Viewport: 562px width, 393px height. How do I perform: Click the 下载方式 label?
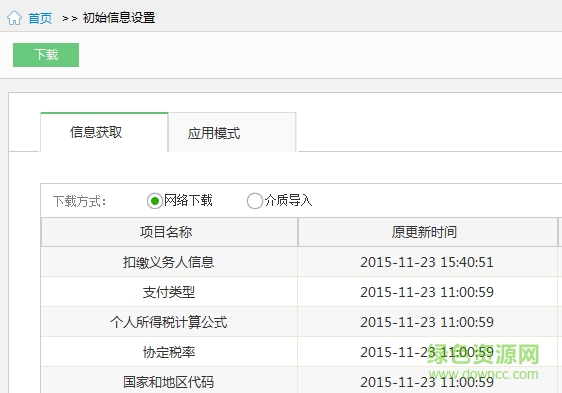[x=80, y=201]
